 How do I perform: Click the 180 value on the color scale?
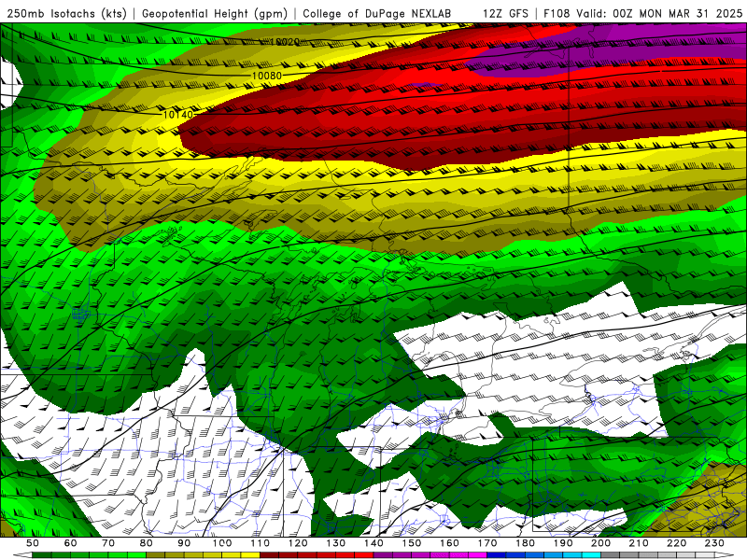(526, 543)
